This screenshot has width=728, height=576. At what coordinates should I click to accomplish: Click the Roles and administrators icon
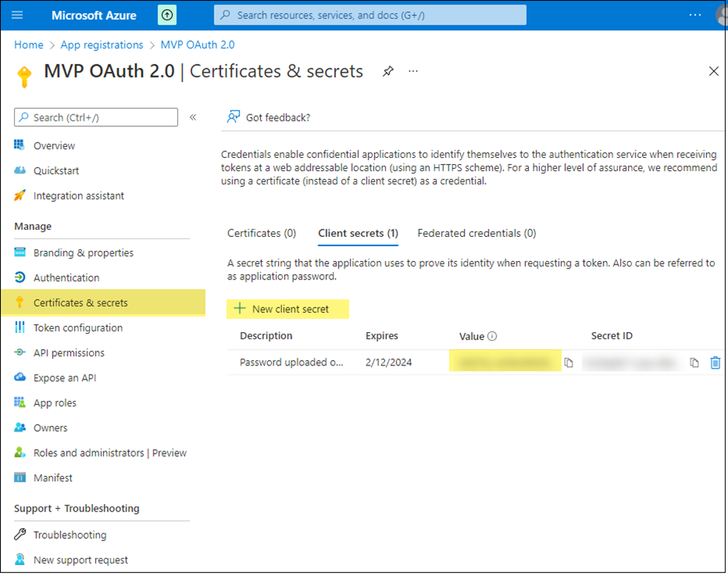point(19,453)
